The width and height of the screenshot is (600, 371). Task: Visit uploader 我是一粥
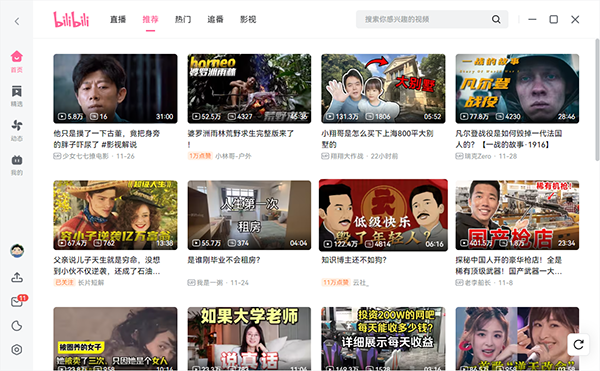coord(210,283)
